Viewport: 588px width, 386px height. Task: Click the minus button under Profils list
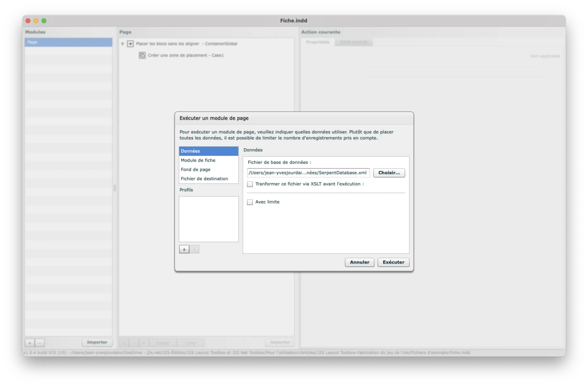tap(194, 249)
